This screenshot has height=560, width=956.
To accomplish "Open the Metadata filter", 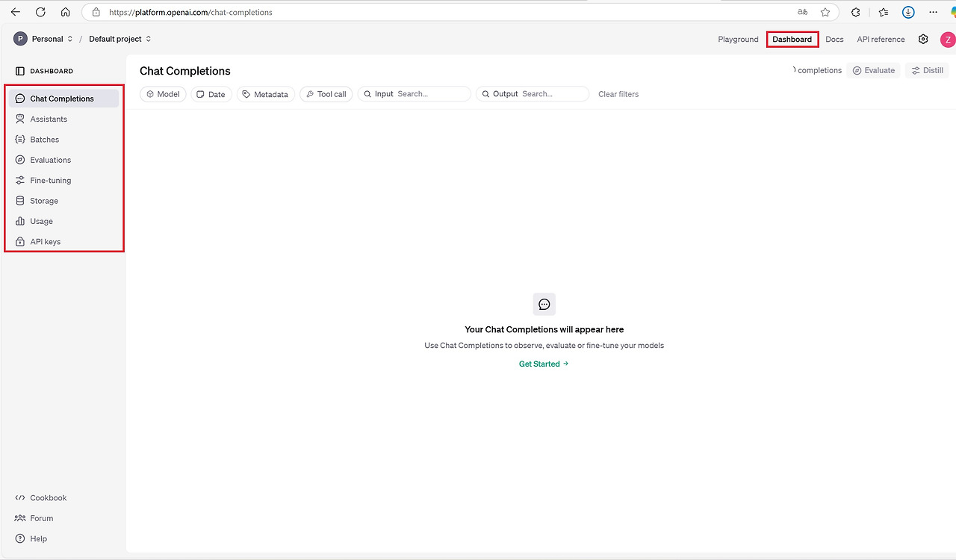I will pos(266,94).
